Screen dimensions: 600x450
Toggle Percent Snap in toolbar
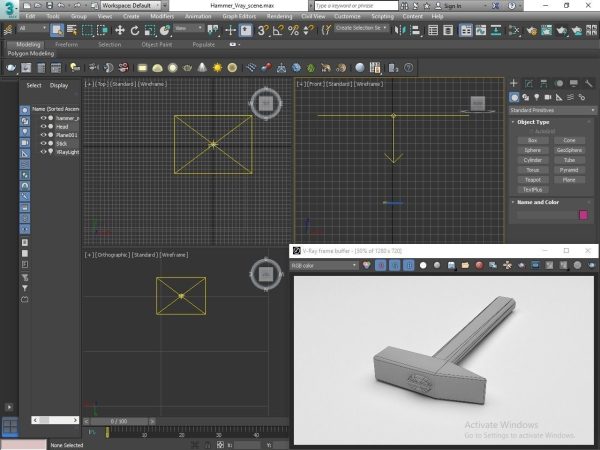293,30
